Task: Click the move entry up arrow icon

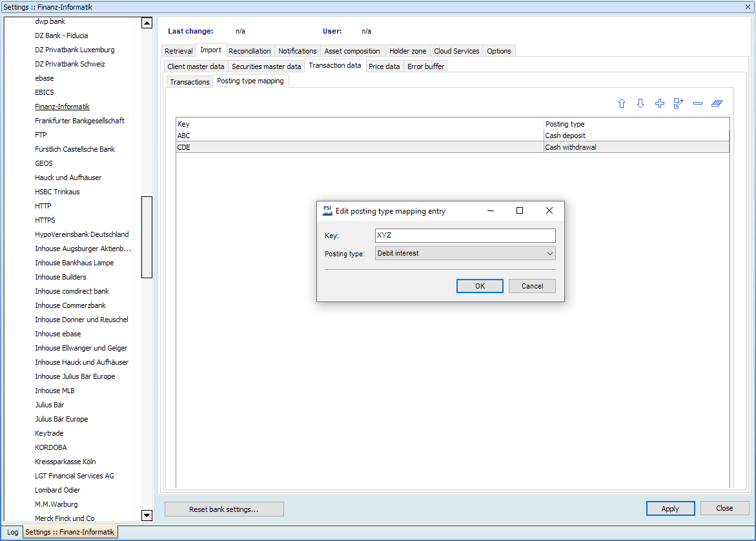Action: [622, 103]
